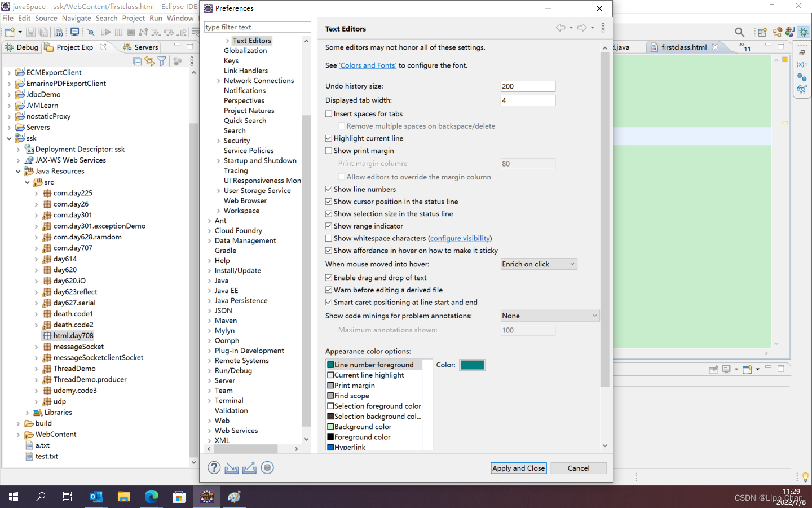Image resolution: width=812 pixels, height=508 pixels.
Task: Toggle Show line numbers checkbox
Action: point(329,189)
